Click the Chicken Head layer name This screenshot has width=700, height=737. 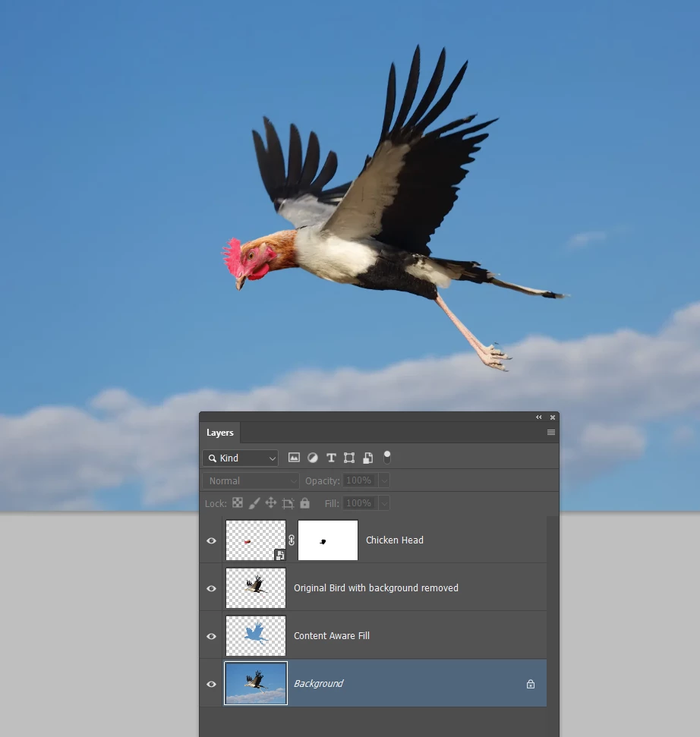[395, 540]
